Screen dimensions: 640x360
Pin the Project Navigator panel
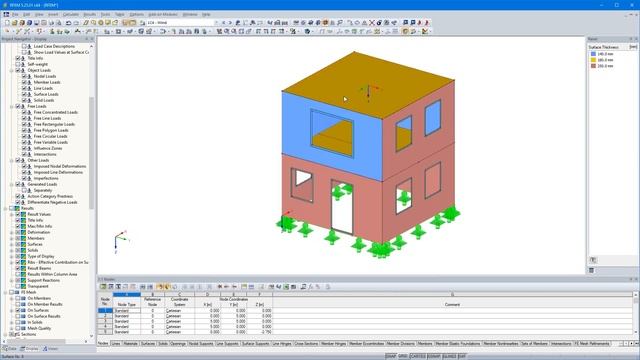(x=87, y=39)
